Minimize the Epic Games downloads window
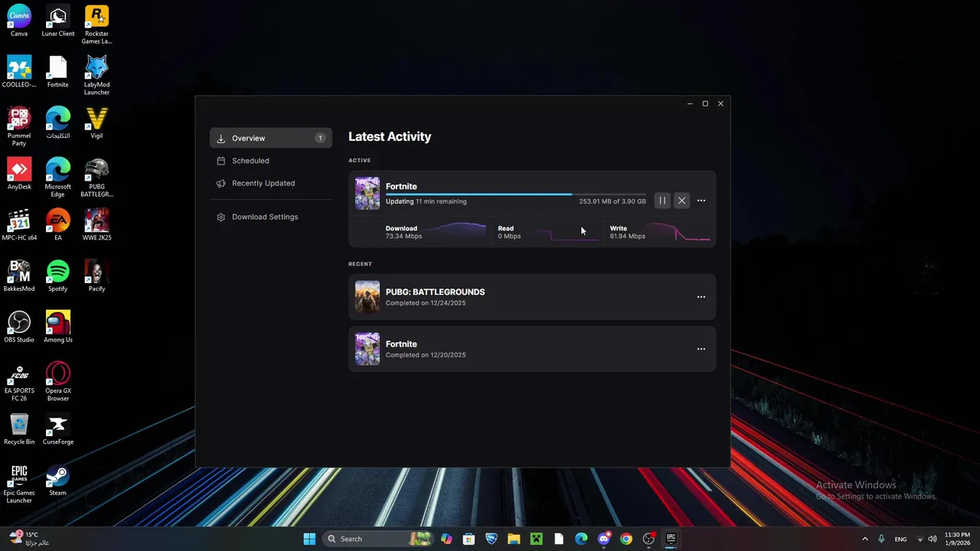Viewport: 980px width, 551px height. 690,103
